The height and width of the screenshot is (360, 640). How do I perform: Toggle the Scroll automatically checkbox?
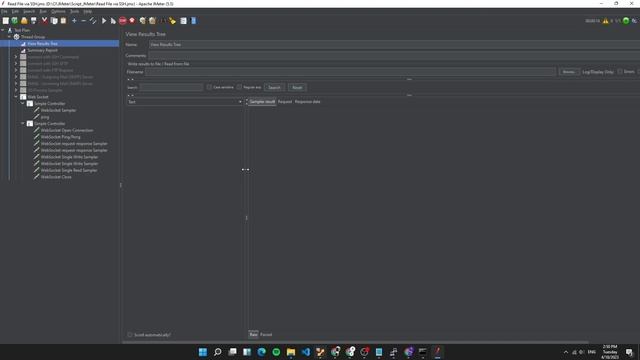130,335
